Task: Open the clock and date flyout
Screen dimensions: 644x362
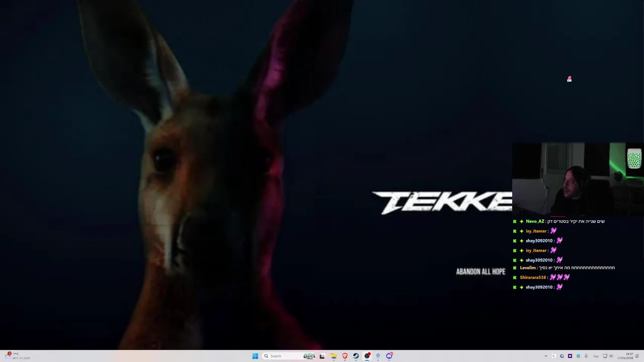Action: [x=625, y=356]
